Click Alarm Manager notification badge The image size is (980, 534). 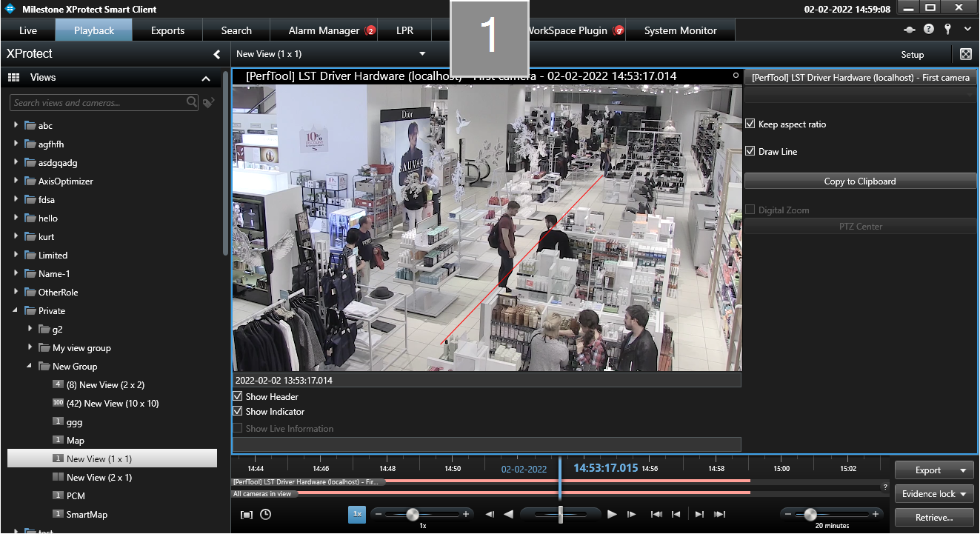(370, 30)
